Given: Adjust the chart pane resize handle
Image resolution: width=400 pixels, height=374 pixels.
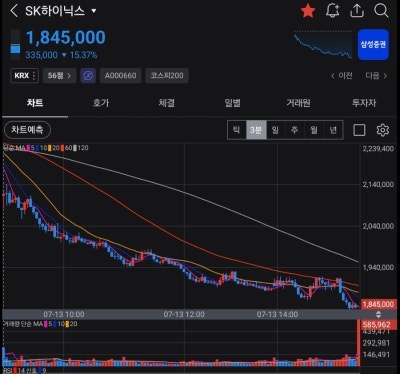Looking at the screenshot, I should pyautogui.click(x=378, y=314).
